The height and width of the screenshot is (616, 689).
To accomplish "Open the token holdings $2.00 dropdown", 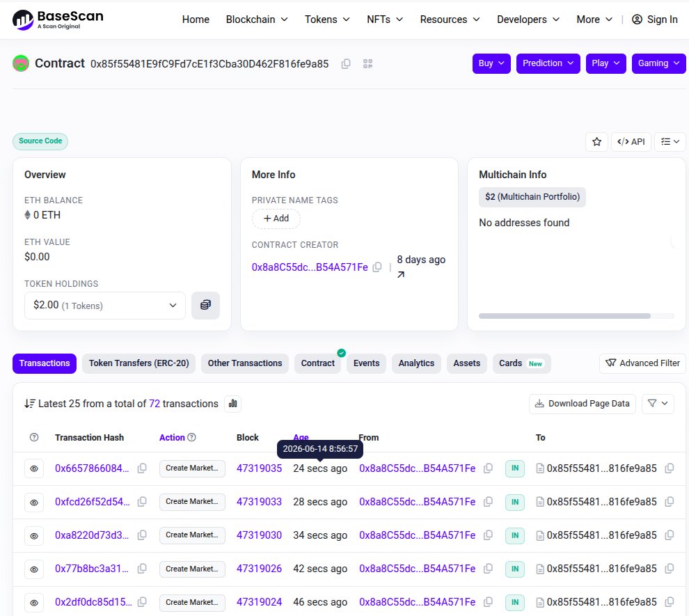I will point(105,306).
